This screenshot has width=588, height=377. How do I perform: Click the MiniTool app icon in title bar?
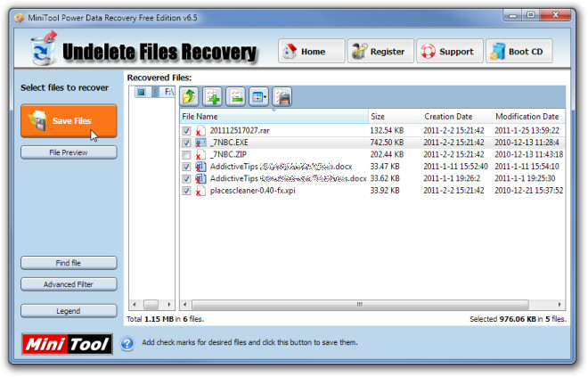pos(20,18)
